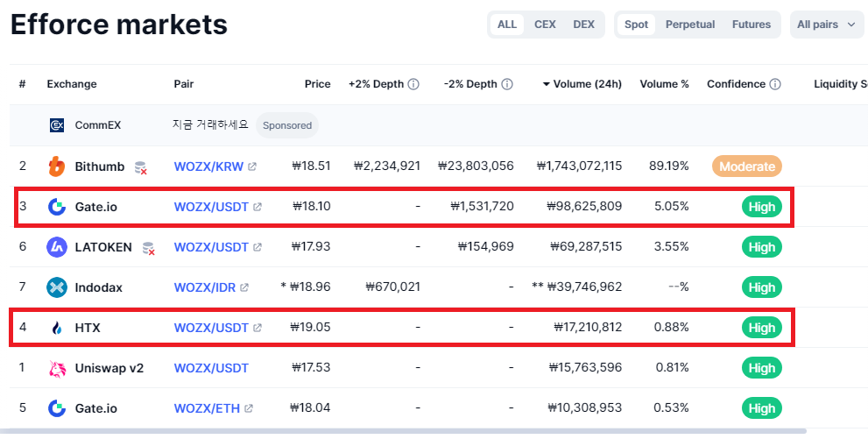868x439 pixels.
Task: Click the HTX flame logo
Action: tap(56, 328)
